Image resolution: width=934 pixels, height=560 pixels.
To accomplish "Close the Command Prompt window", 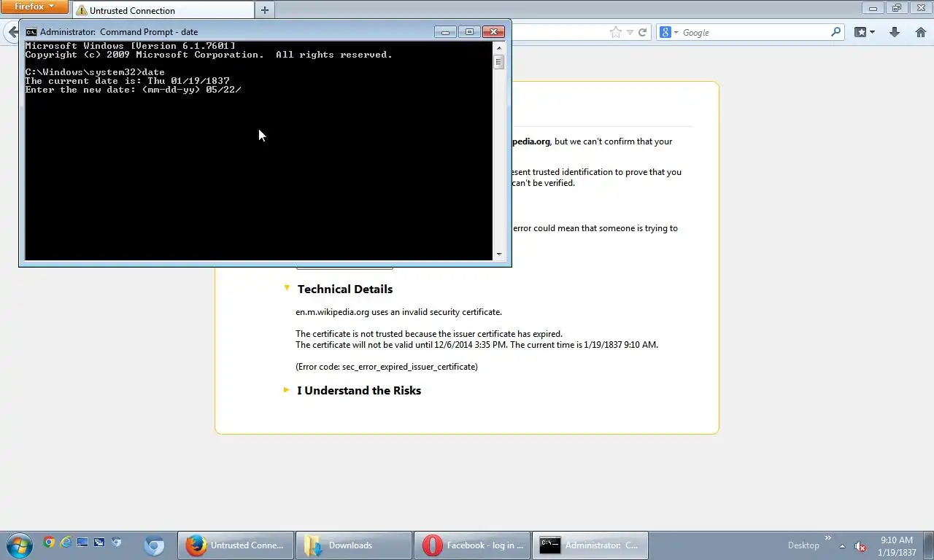I will tap(493, 31).
